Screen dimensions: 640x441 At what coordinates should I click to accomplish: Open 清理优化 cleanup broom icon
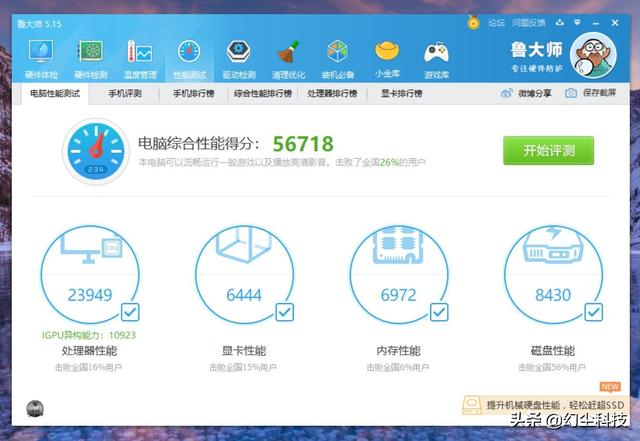289,59
